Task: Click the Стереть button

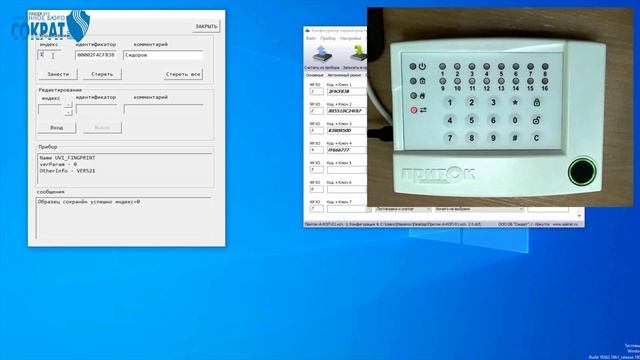Action: 102,74
